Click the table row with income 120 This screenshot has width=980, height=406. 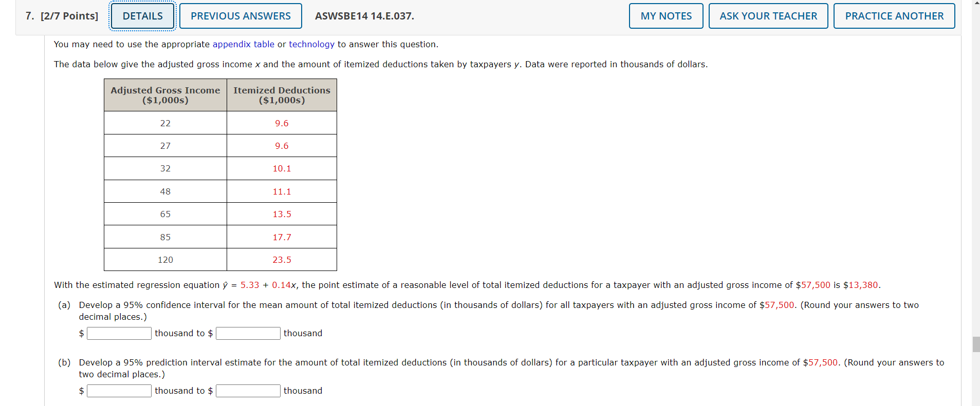tap(165, 259)
